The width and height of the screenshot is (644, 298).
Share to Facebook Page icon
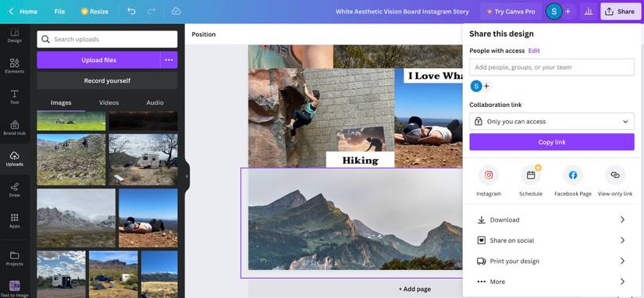[x=573, y=176]
